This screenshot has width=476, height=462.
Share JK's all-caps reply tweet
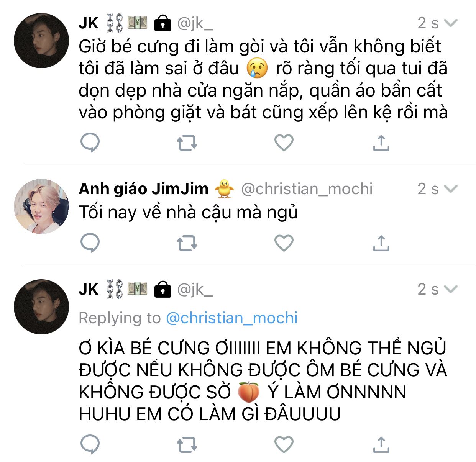coord(381,444)
